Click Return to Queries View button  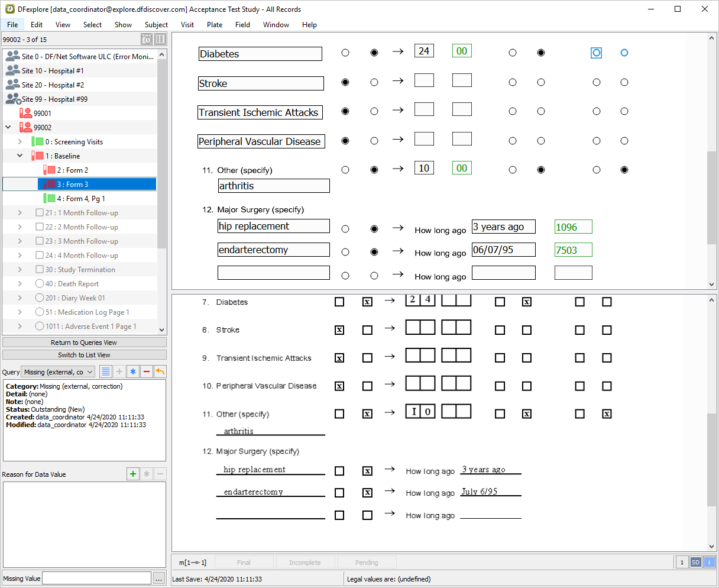click(84, 343)
